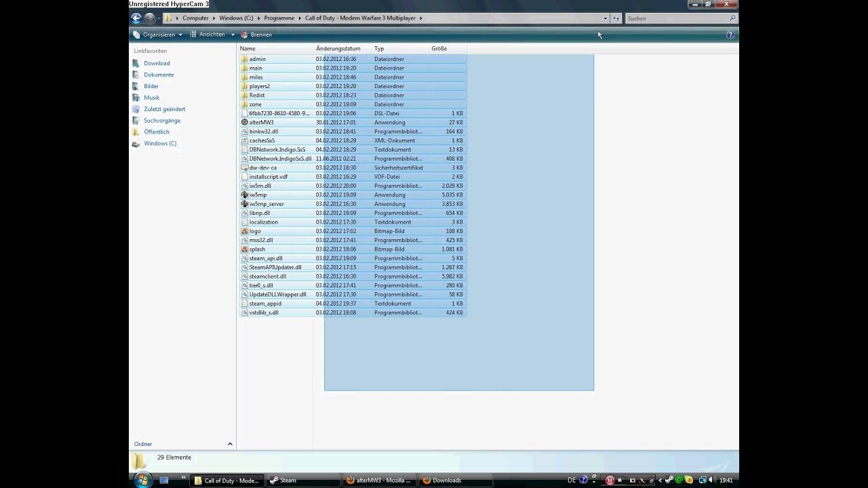Viewport: 868px width, 488px height.
Task: Open the Organisieren dropdown menu
Action: (157, 35)
